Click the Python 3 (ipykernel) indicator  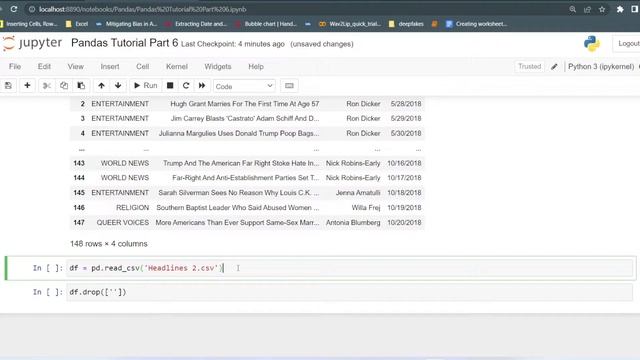pyautogui.click(x=601, y=67)
